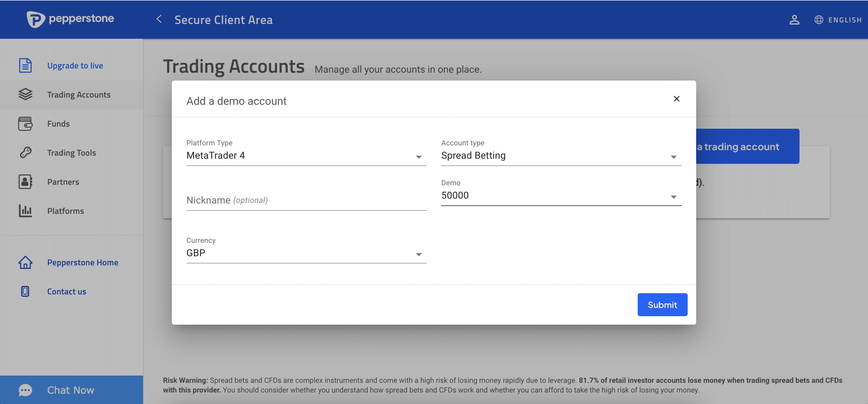Click the chat bubble icon in Chat Now

25,390
